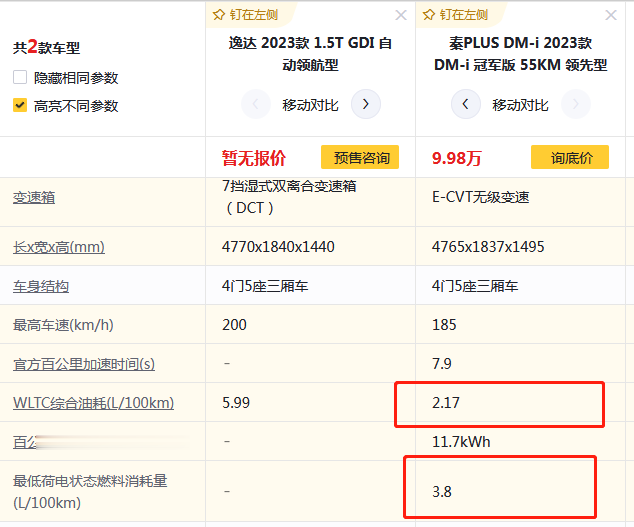Click the 2.17 fuel consumption value
The width and height of the screenshot is (634, 527).
(x=446, y=403)
